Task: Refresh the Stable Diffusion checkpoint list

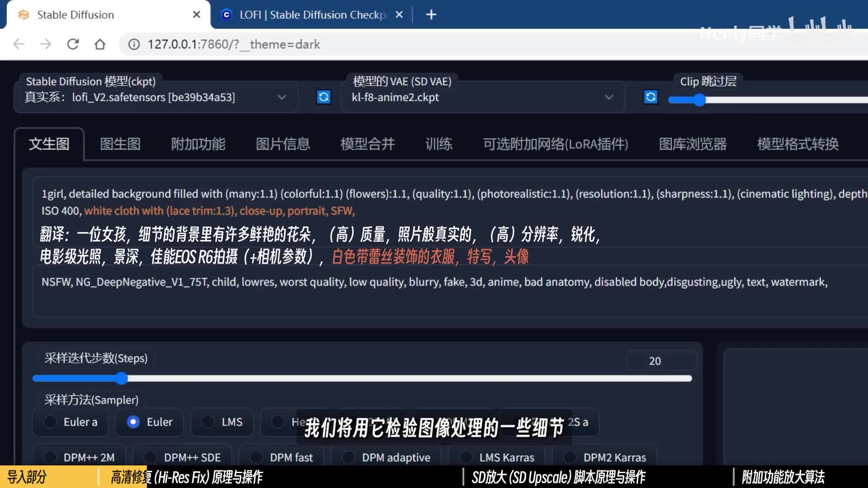Action: [x=323, y=97]
